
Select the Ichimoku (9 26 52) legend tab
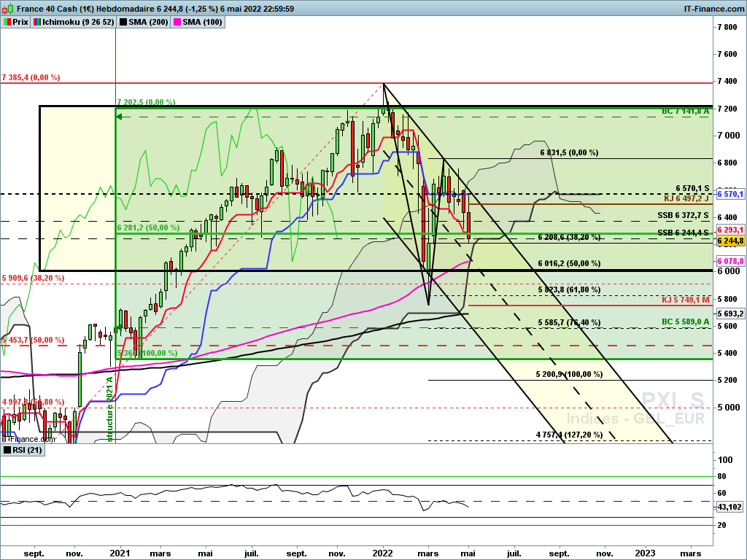74,22
